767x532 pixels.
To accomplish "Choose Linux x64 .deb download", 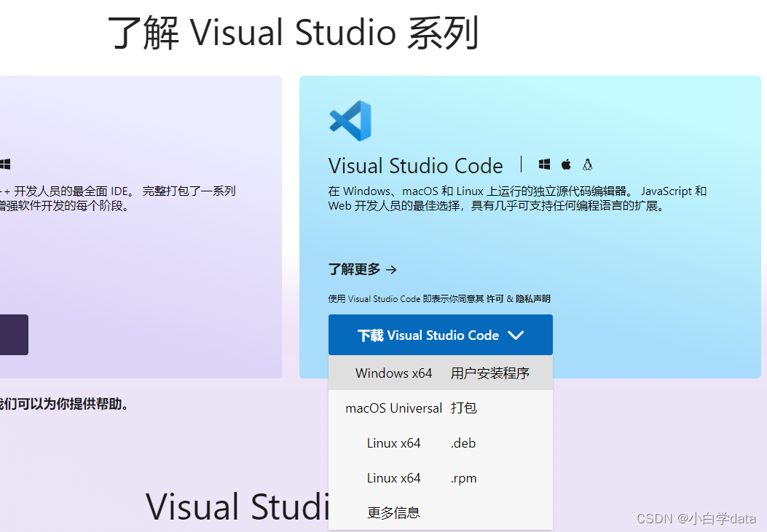I will 440,443.
